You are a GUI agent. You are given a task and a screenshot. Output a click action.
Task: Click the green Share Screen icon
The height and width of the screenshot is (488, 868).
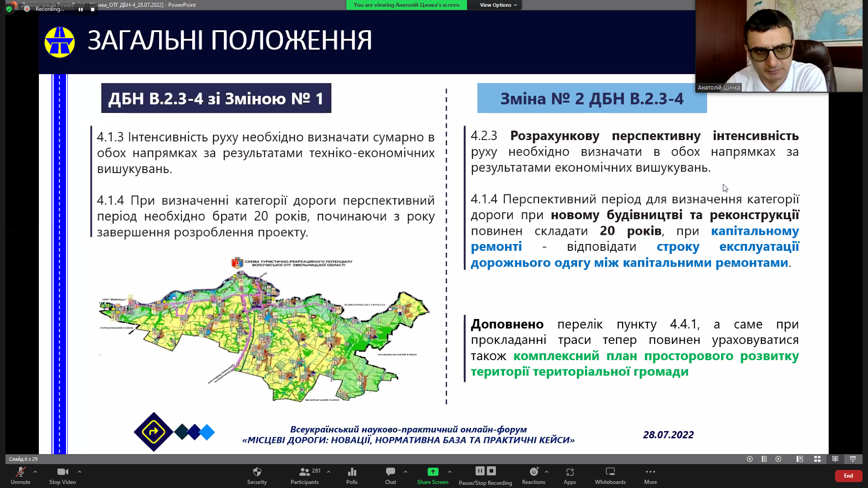[x=433, y=472]
